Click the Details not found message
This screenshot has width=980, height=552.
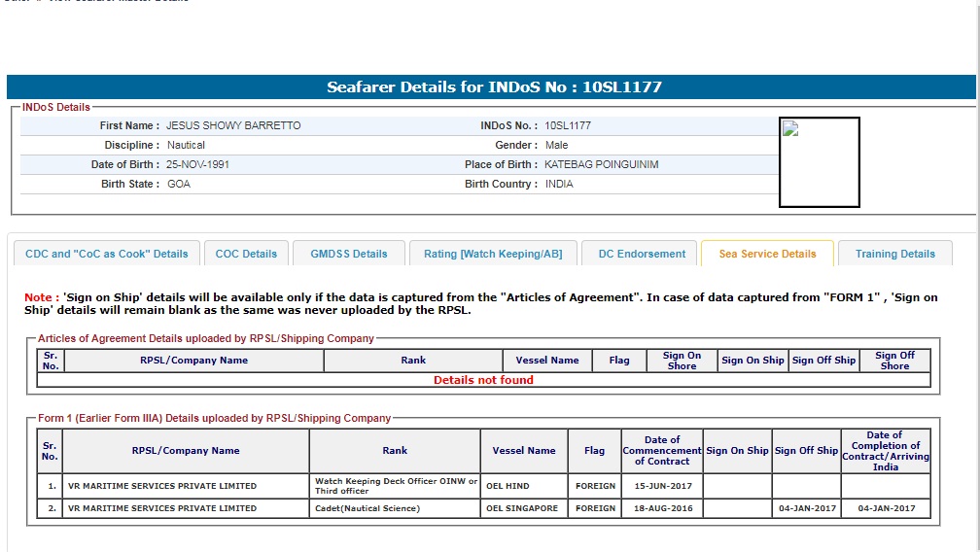[483, 380]
